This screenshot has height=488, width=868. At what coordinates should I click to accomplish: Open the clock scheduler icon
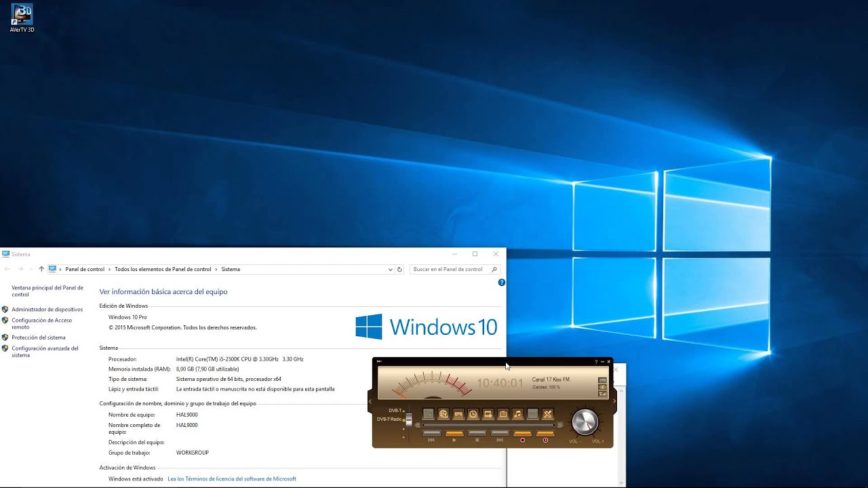pos(473,413)
